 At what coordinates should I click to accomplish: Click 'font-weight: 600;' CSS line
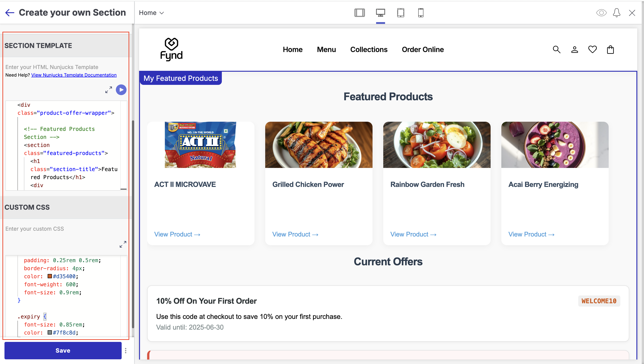click(x=51, y=284)
